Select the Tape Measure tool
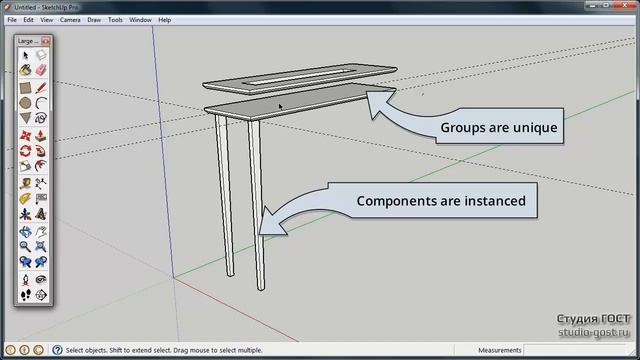This screenshot has width=640, height=360. point(25,183)
